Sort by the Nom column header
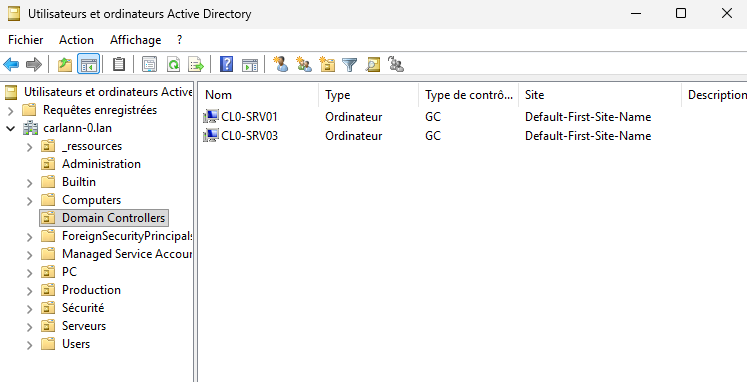This screenshot has height=382, width=747. 259,95
